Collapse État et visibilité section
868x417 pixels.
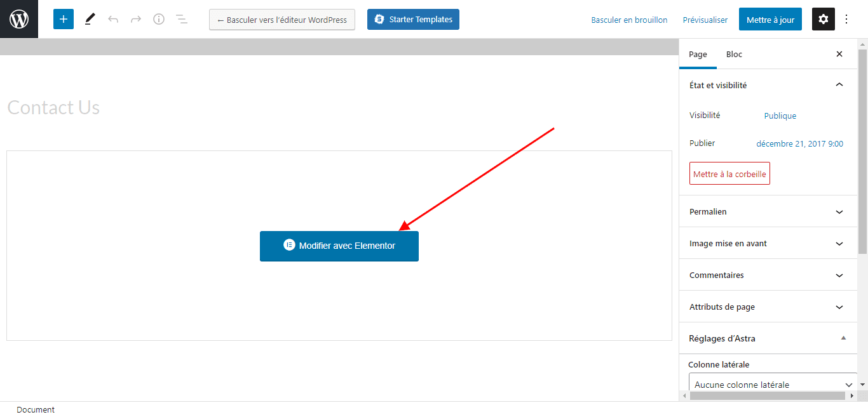pos(839,84)
